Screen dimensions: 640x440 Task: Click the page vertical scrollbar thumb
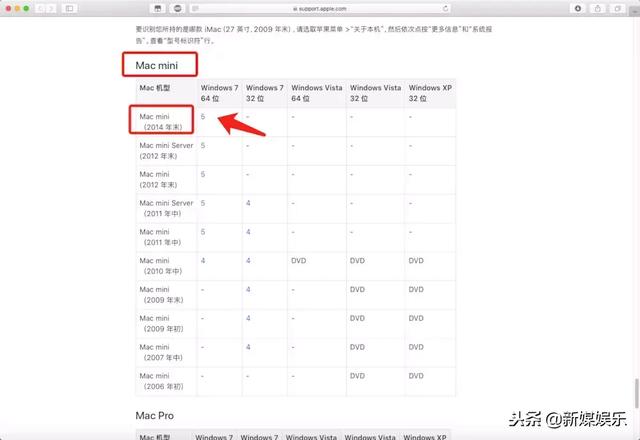(637, 393)
